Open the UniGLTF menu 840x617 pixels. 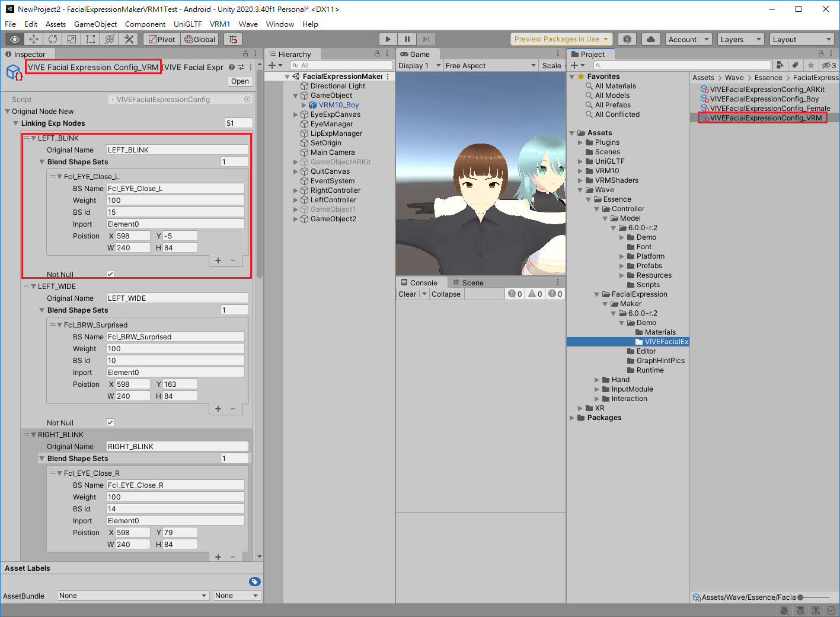tap(188, 24)
